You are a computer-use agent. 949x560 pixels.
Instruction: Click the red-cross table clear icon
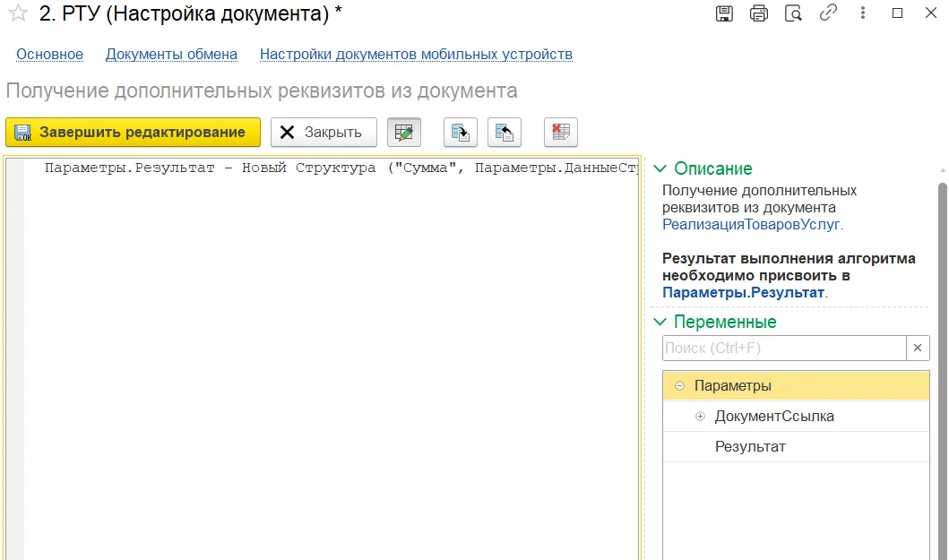[561, 133]
